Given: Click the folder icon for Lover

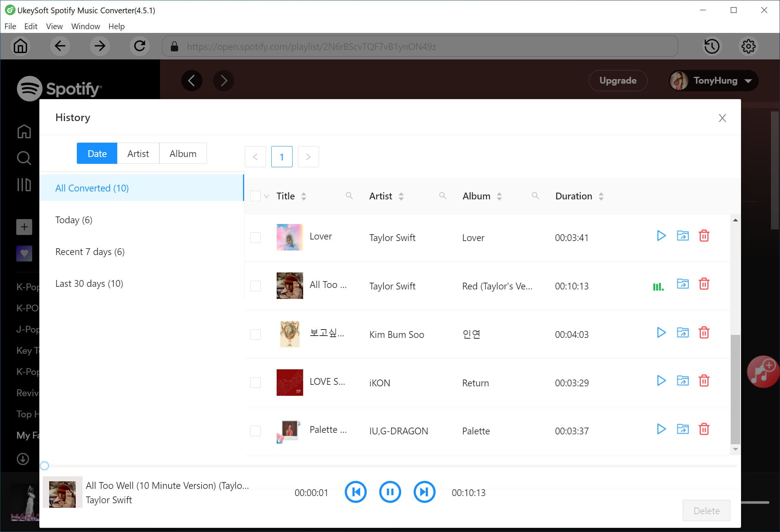Looking at the screenshot, I should tap(683, 236).
